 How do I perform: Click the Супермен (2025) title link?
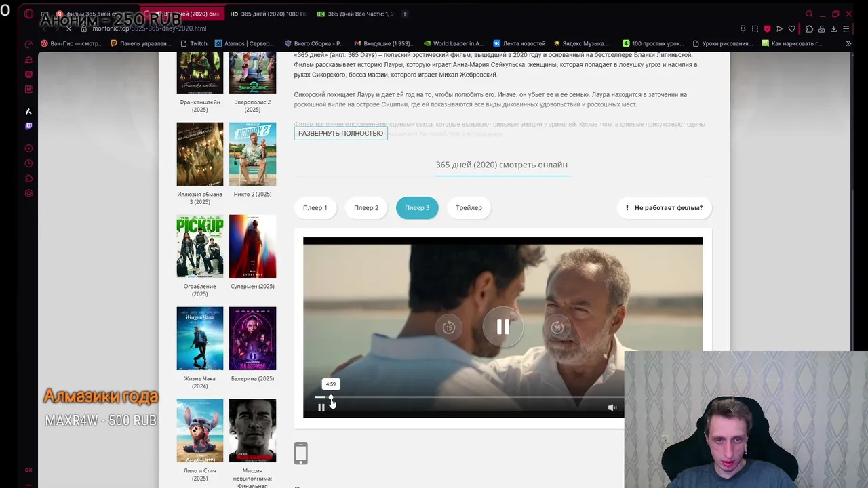click(252, 286)
